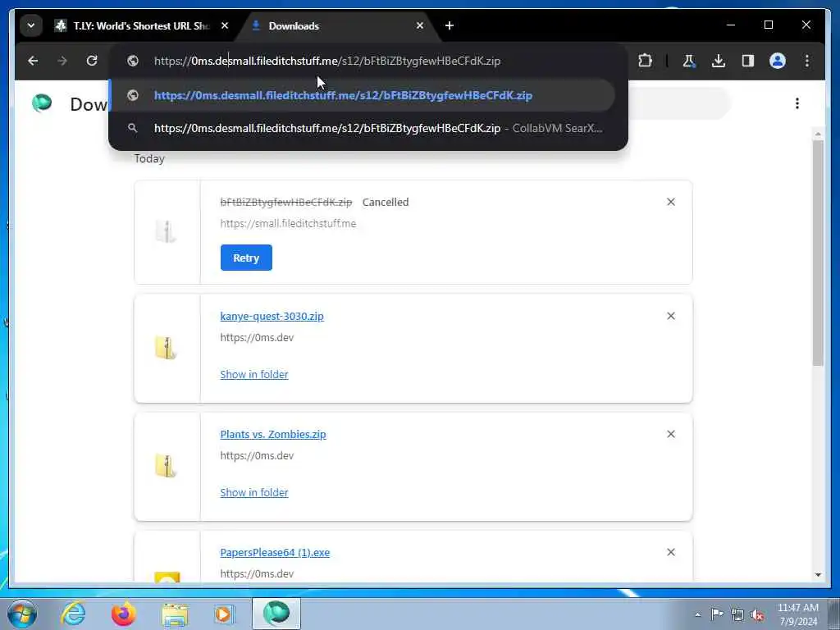The height and width of the screenshot is (630, 840).
Task: Open kanye-quest-3030.zip file link
Action: (272, 316)
